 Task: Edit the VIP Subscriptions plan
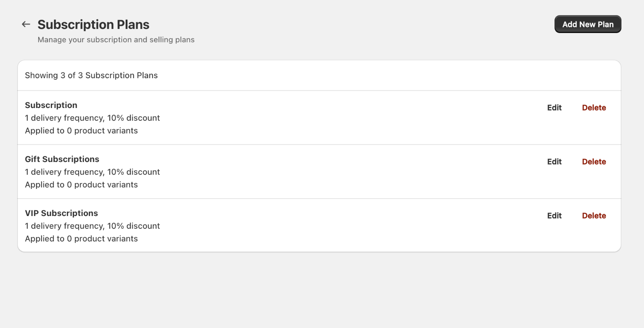554,216
